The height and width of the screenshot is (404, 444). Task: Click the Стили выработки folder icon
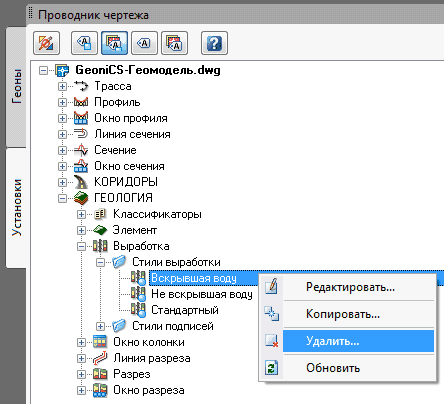click(x=119, y=262)
